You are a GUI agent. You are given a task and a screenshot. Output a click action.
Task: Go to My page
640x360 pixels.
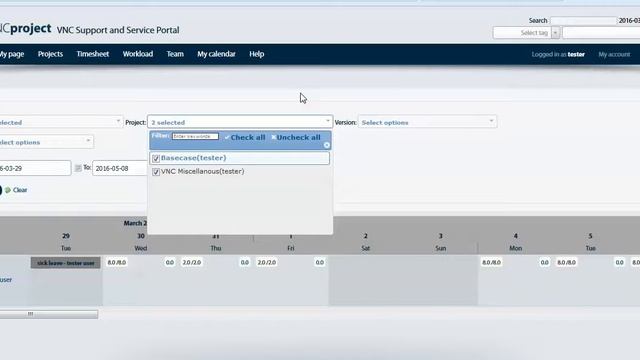point(12,54)
